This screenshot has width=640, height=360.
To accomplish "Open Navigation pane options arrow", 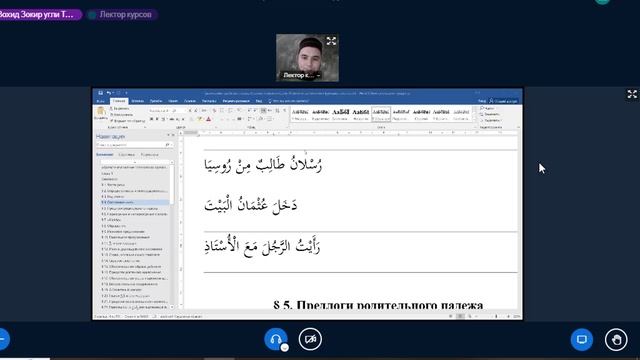I will pyautogui.click(x=168, y=135).
